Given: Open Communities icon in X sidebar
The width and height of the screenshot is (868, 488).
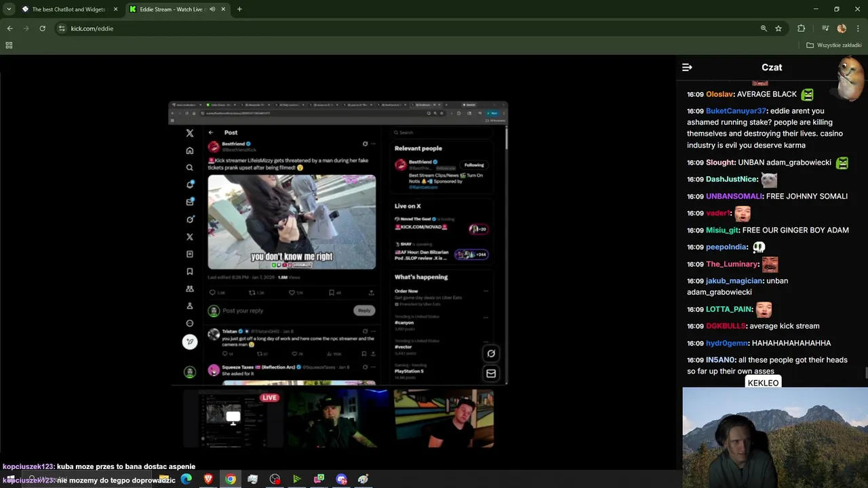Looking at the screenshot, I should [190, 289].
